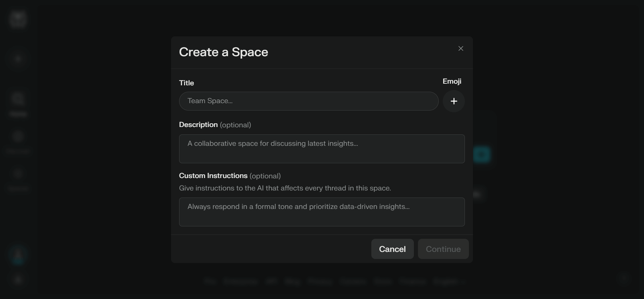
Task: Cancel creating the space
Action: click(392, 249)
